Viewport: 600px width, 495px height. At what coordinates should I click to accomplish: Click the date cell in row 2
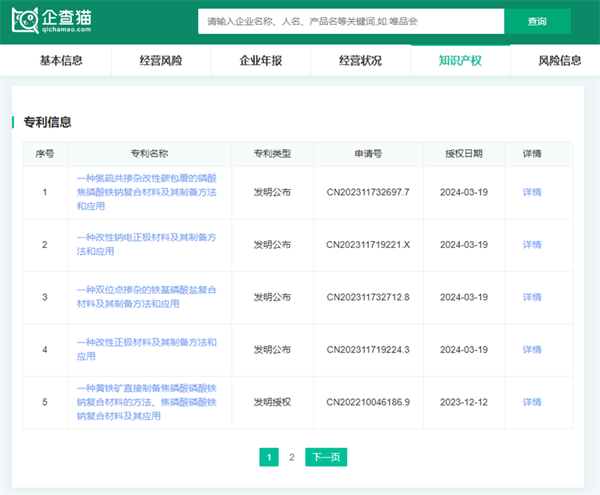[464, 244]
